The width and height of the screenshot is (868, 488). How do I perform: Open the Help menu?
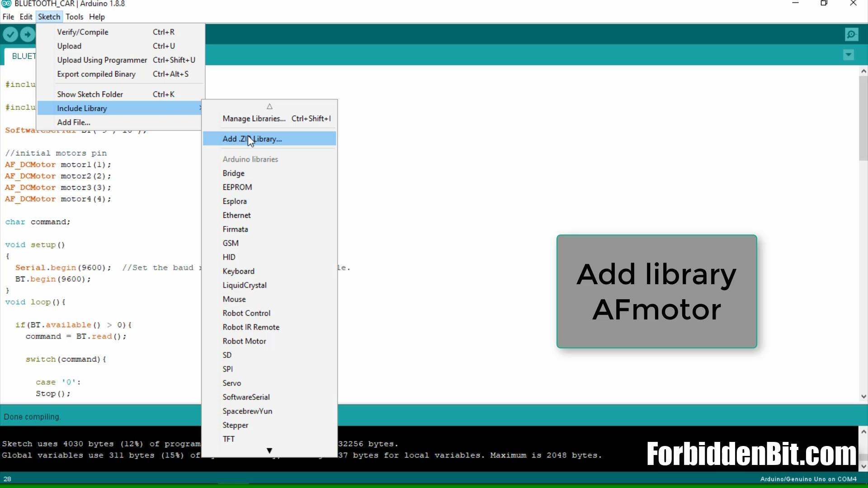97,17
